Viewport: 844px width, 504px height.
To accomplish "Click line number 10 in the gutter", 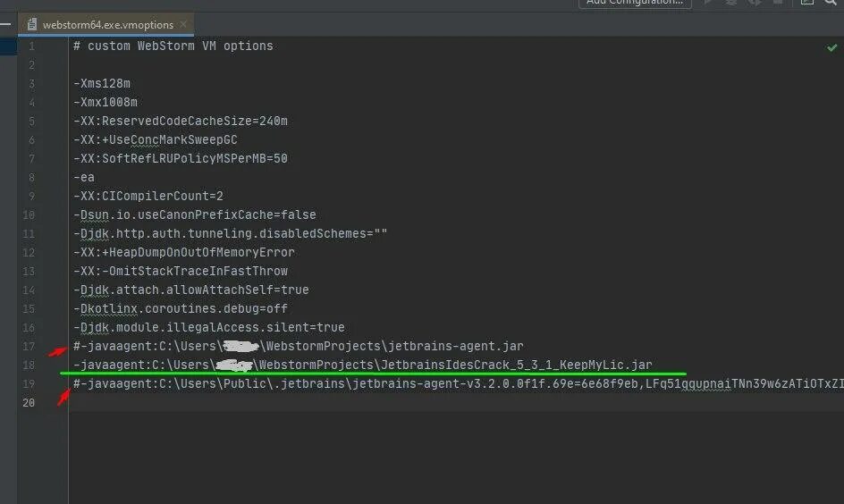I will pos(29,215).
